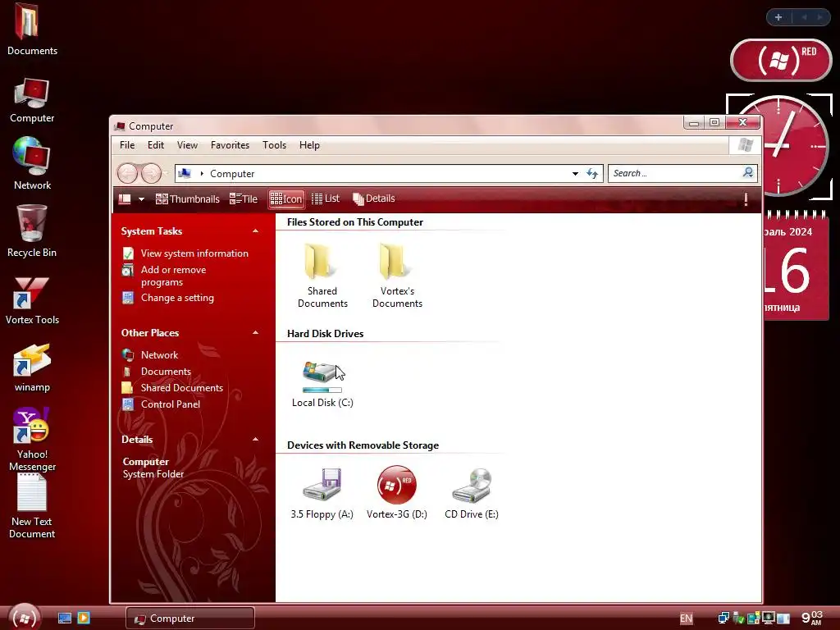
Task: Switch to Tile view
Action: (243, 199)
